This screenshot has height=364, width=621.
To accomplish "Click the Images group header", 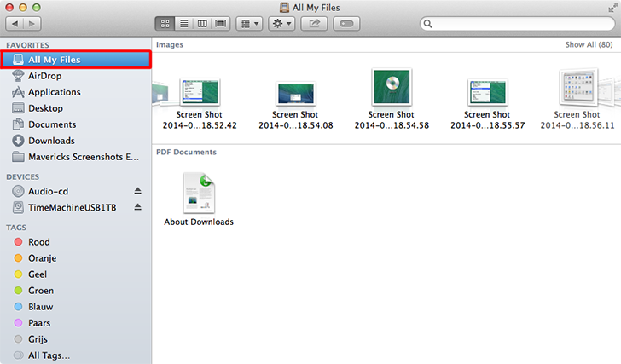I will pyautogui.click(x=170, y=44).
